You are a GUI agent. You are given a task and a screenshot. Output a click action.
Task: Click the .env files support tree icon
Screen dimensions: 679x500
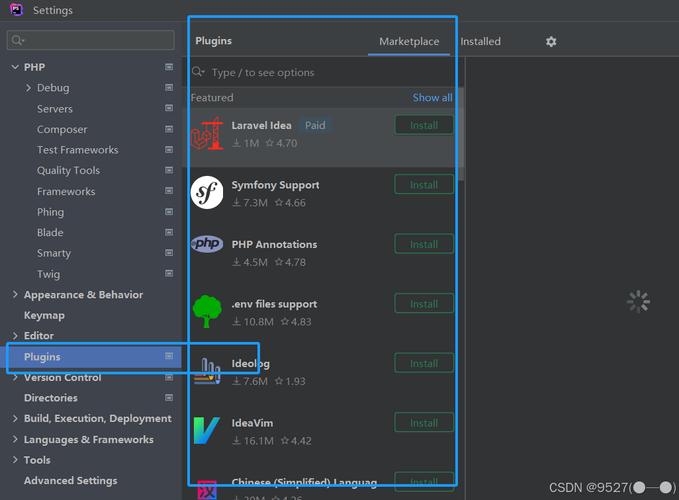click(x=208, y=312)
